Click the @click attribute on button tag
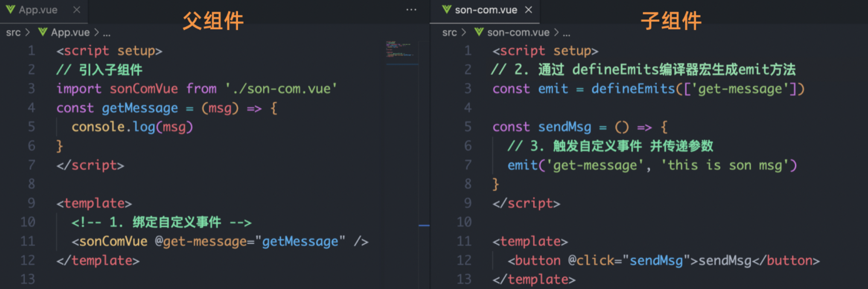 pos(591,260)
